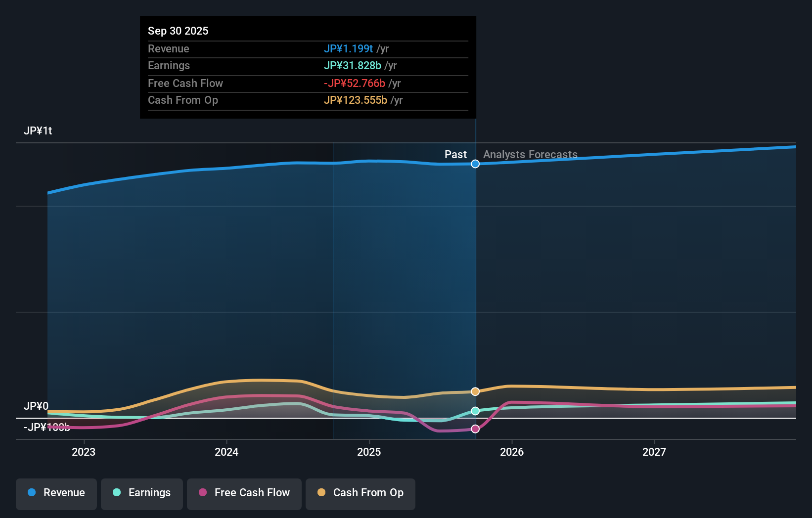Viewport: 812px width, 518px height.
Task: Select the Revenue marker on the Past divider
Action: click(x=475, y=164)
